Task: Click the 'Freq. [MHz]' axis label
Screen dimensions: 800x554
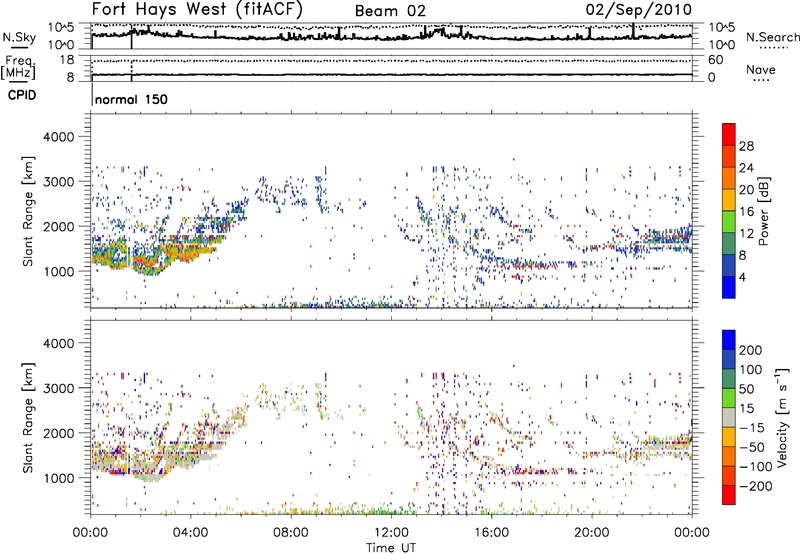Action: pos(18,67)
